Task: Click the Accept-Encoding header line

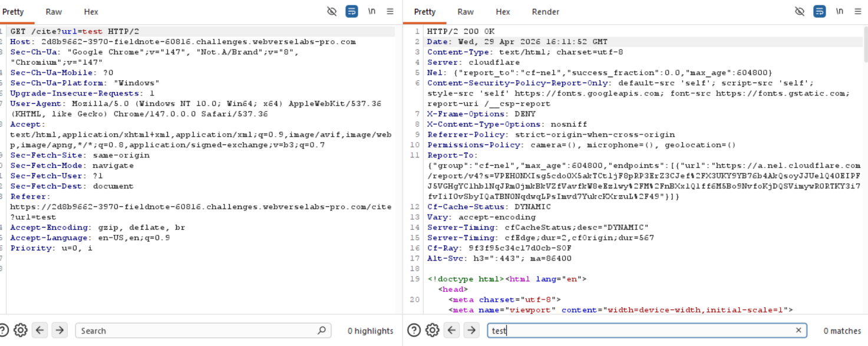Action: pyautogui.click(x=98, y=228)
